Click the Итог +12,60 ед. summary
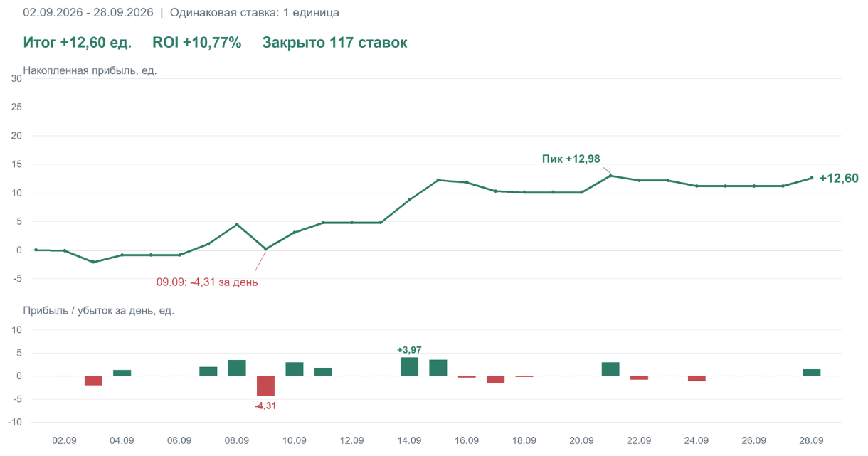 tap(78, 43)
